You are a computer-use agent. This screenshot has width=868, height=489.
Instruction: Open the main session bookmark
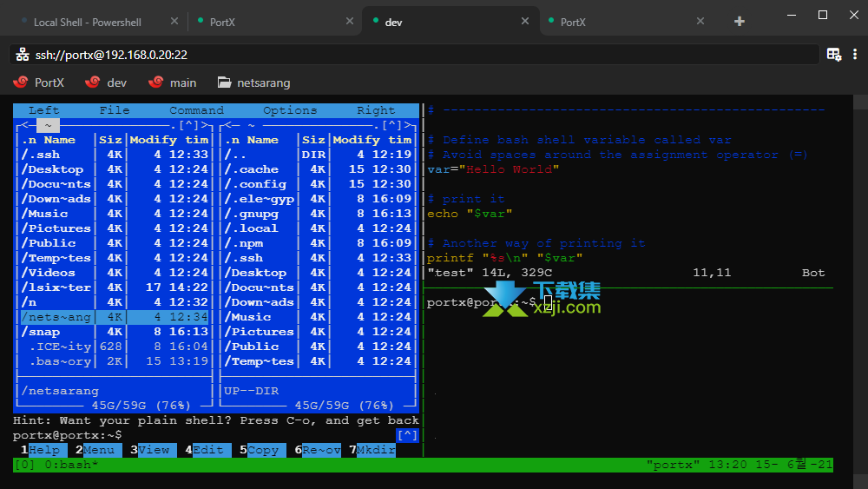[172, 83]
